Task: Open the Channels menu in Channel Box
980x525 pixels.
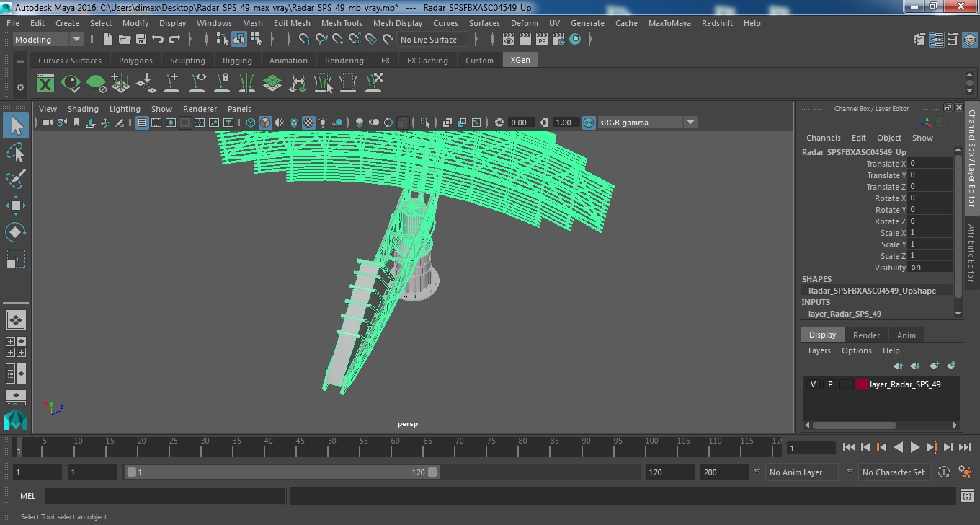Action: click(823, 138)
